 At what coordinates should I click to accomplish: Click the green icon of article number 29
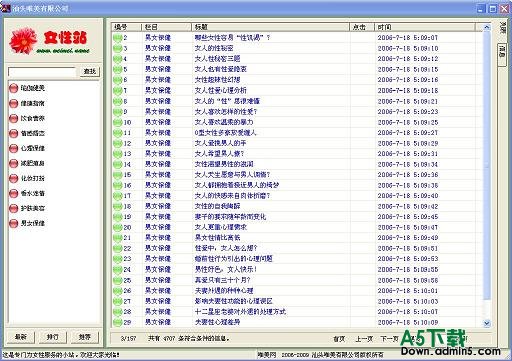tap(117, 322)
